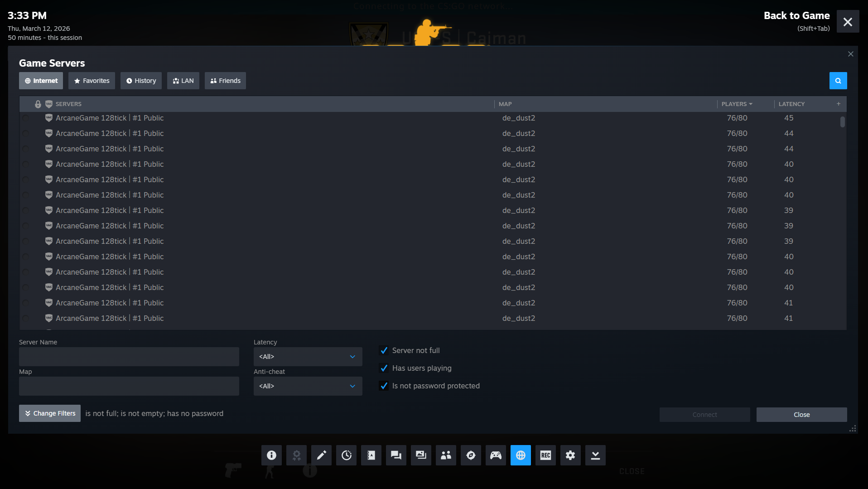This screenshot has width=868, height=489.
Task: Uncheck Server not full filter
Action: click(x=384, y=350)
